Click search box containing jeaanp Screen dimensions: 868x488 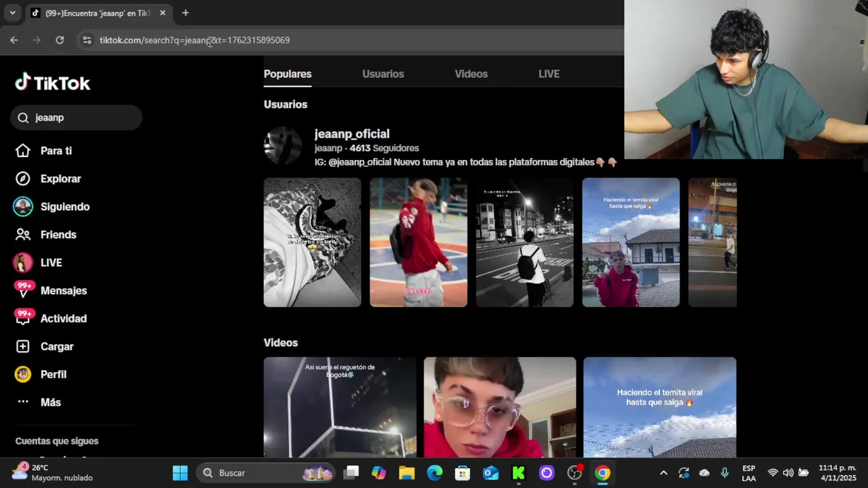(76, 117)
